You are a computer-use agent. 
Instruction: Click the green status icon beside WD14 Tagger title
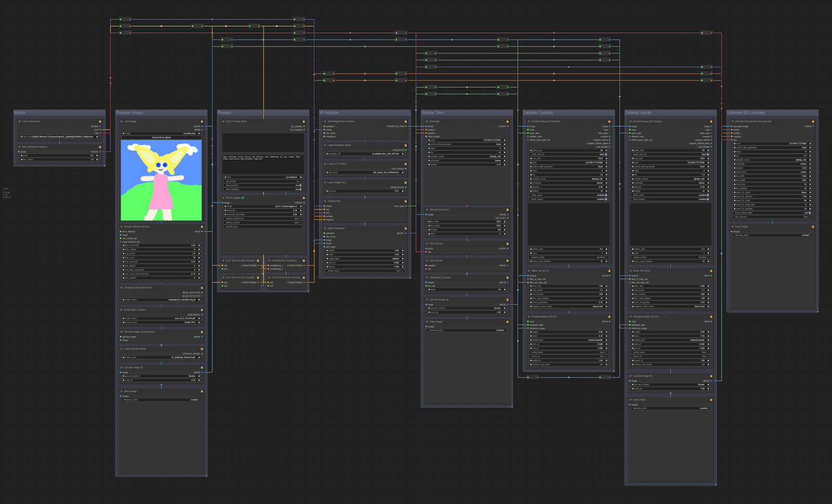242,198
